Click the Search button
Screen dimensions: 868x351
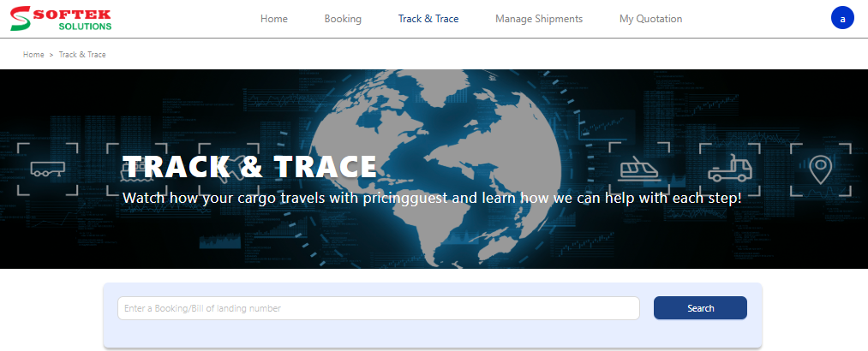point(700,308)
